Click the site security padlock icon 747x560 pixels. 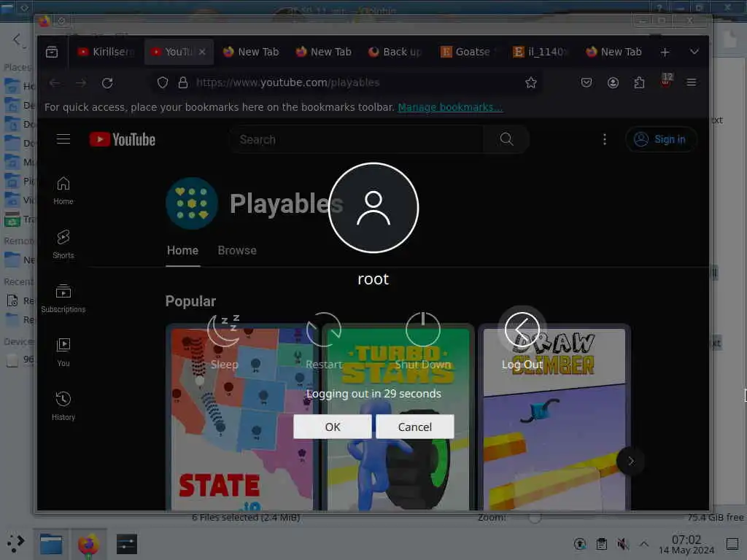183,83
